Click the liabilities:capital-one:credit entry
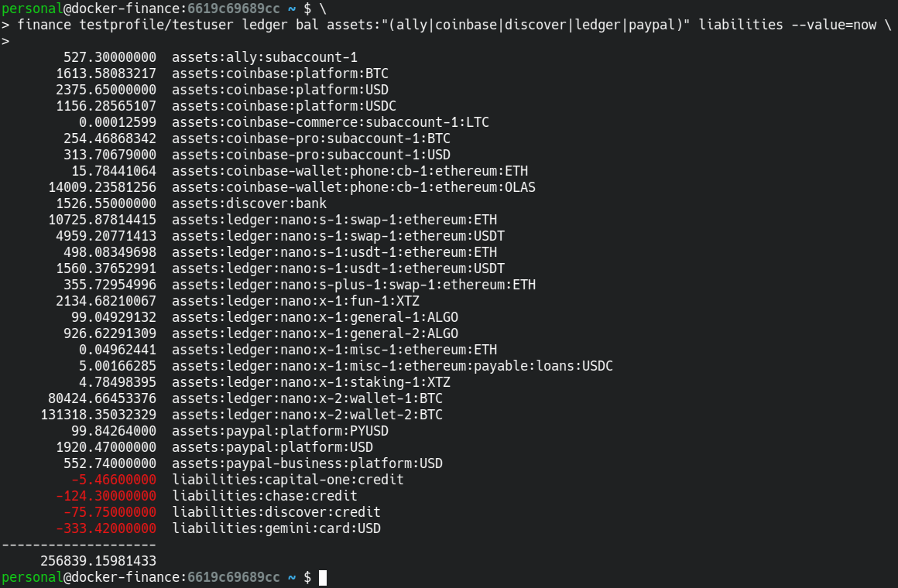The width and height of the screenshot is (898, 588). [x=288, y=480]
